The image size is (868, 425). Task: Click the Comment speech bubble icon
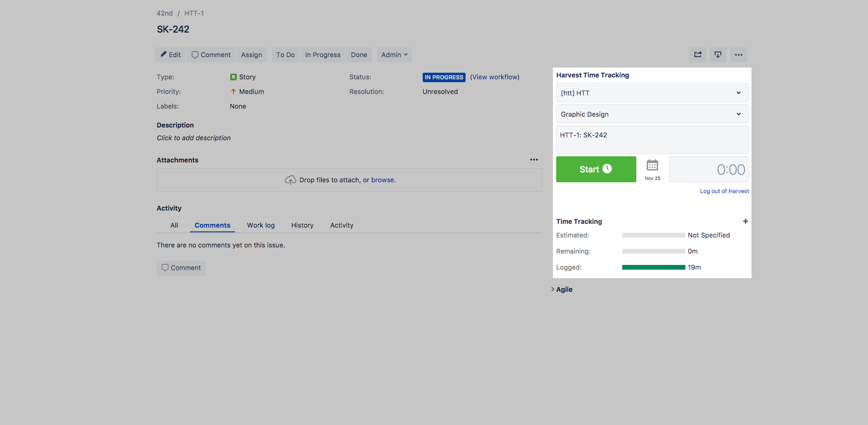(195, 54)
